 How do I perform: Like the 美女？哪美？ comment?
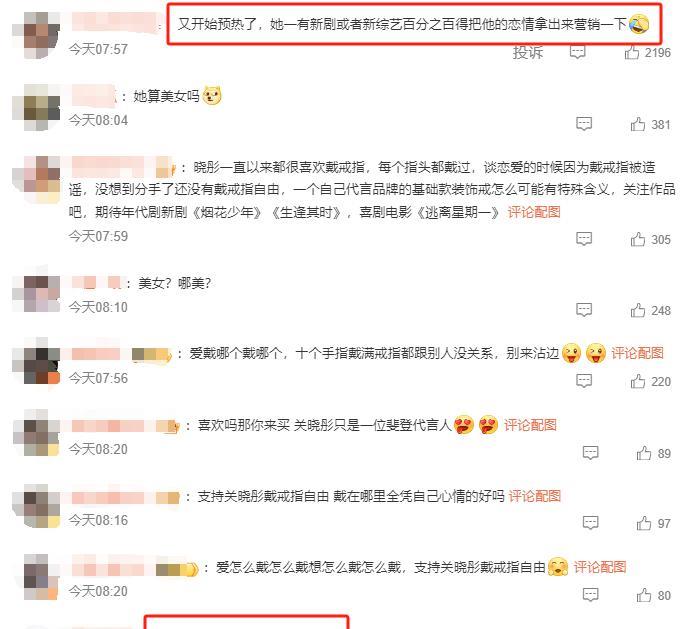(x=637, y=310)
